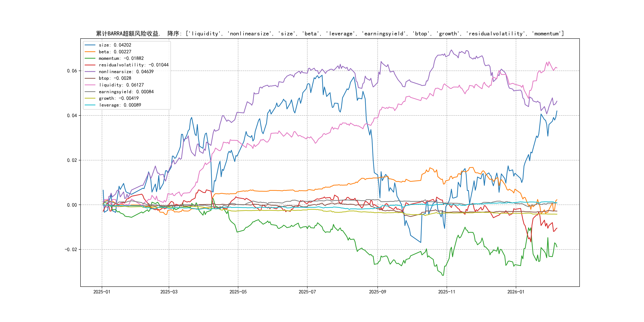Click the momentum legend green line swatch
The image size is (644, 322).
click(90, 58)
